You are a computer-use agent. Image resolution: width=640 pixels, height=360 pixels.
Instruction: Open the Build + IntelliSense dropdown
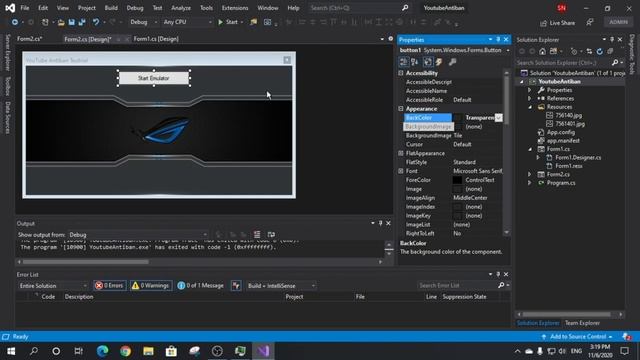[x=281, y=286]
